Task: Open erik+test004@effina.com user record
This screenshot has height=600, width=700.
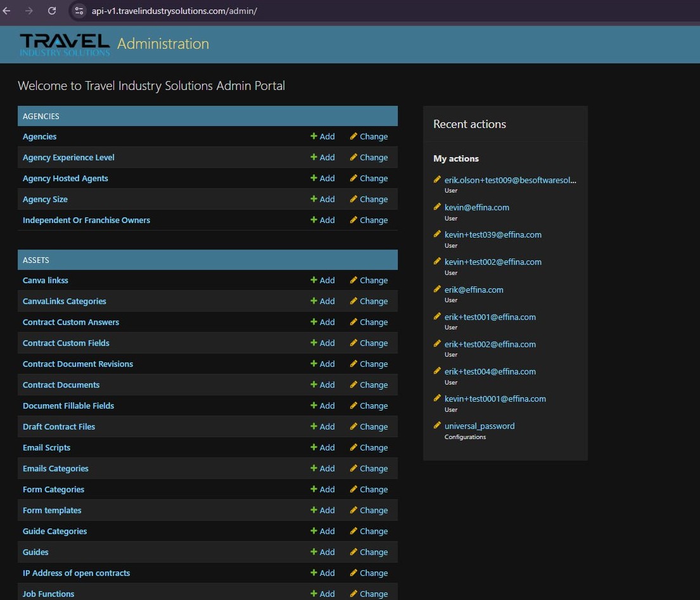Action: pos(490,371)
